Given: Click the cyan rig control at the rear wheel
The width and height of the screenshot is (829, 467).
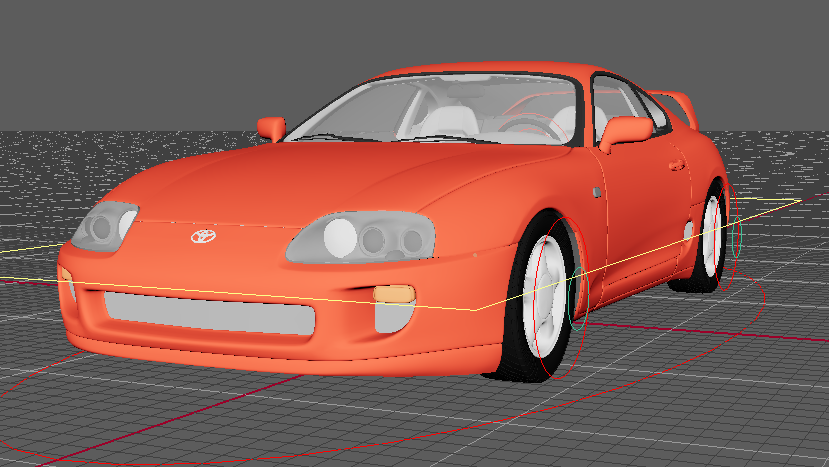Looking at the screenshot, I should pyautogui.click(x=737, y=236).
